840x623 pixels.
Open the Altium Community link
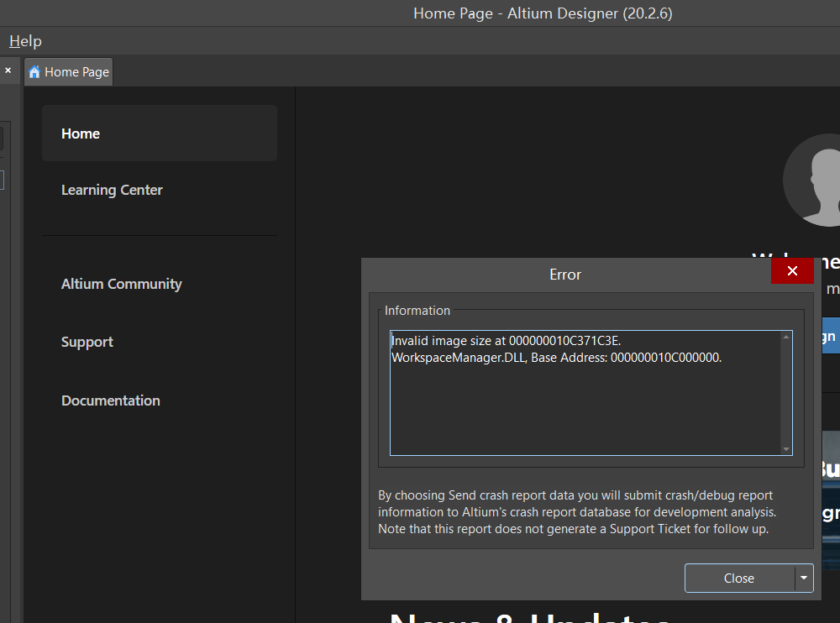point(121,284)
